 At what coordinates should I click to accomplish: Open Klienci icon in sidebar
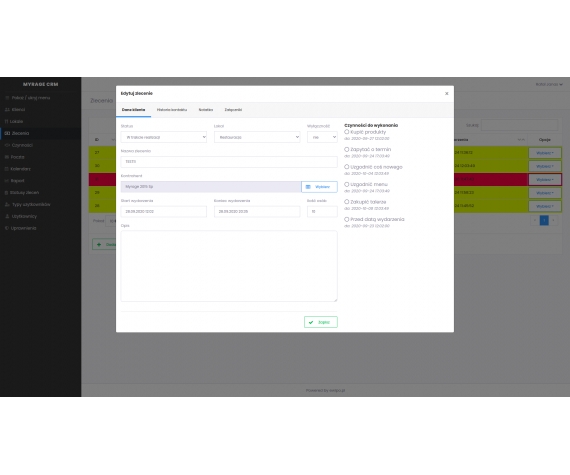[7, 110]
